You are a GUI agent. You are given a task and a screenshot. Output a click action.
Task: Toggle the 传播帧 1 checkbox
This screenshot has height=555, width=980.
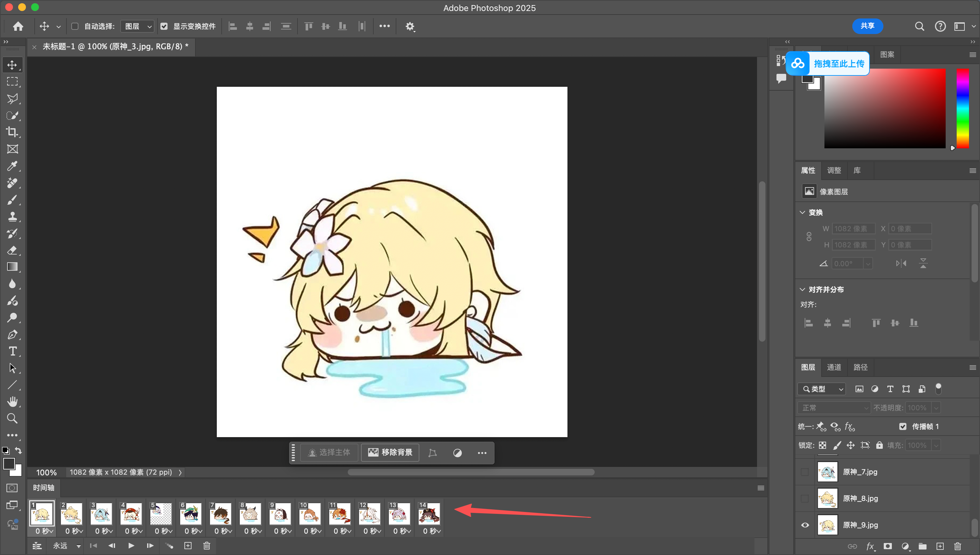pos(902,426)
